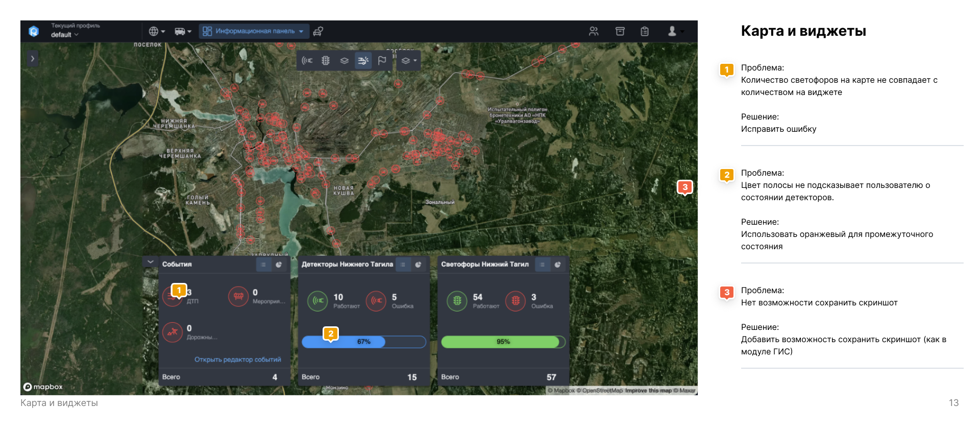
Task: Open the map style layers dropdown
Action: pyautogui.click(x=408, y=60)
